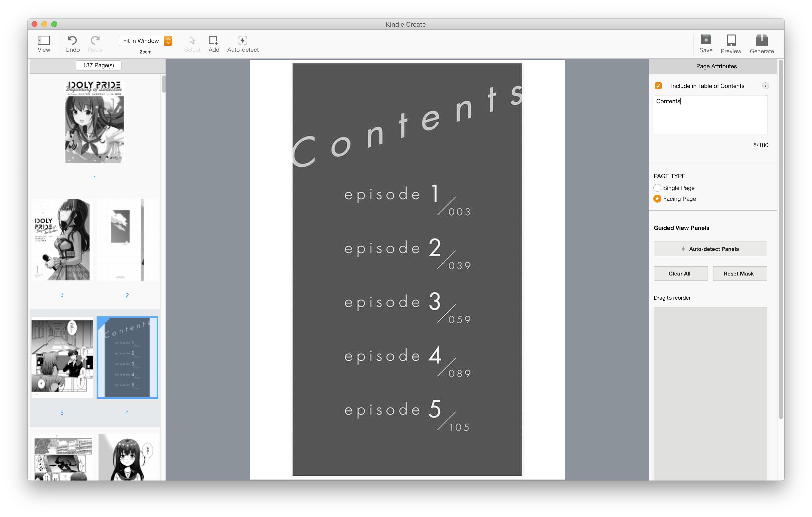812x517 pixels.
Task: Open Preview mode
Action: pos(731,40)
